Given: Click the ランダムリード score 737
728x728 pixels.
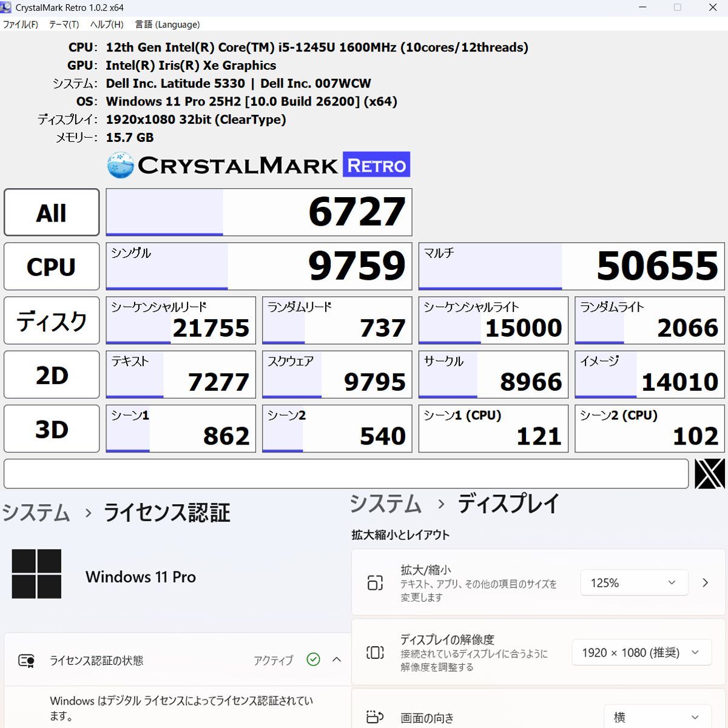Looking at the screenshot, I should (x=337, y=320).
